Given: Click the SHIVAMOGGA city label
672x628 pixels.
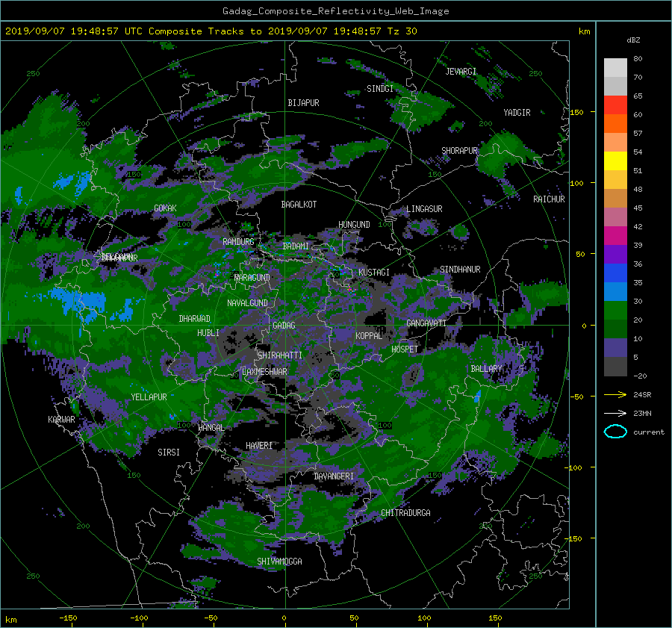Looking at the screenshot, I should [x=279, y=561].
